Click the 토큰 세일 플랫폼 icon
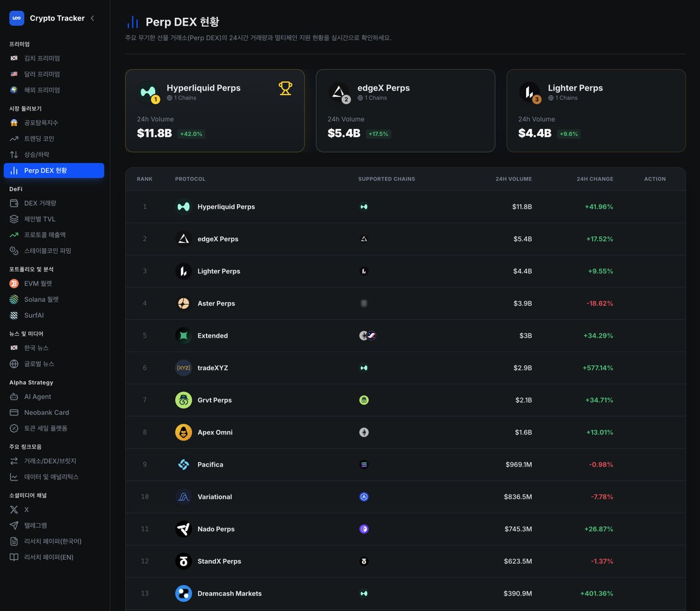This screenshot has width=700, height=611. click(x=14, y=429)
